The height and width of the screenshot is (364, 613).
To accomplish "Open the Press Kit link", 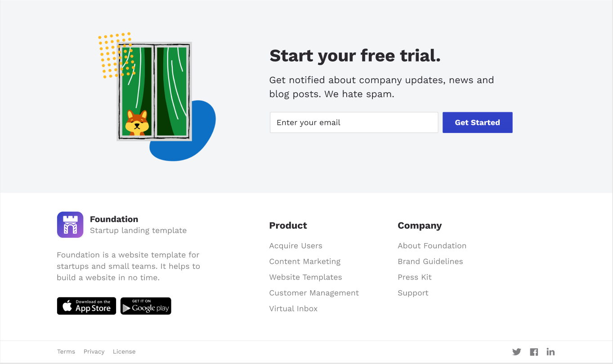I will coord(415,277).
